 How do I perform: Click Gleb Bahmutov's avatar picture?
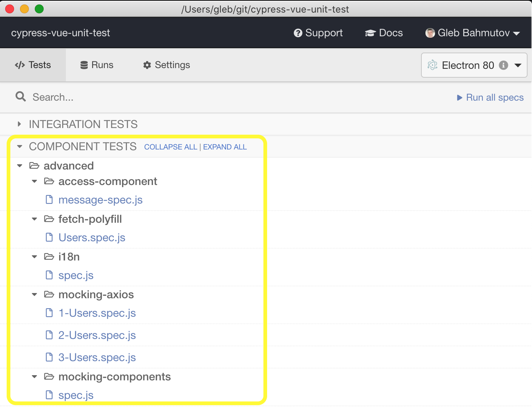coord(430,33)
